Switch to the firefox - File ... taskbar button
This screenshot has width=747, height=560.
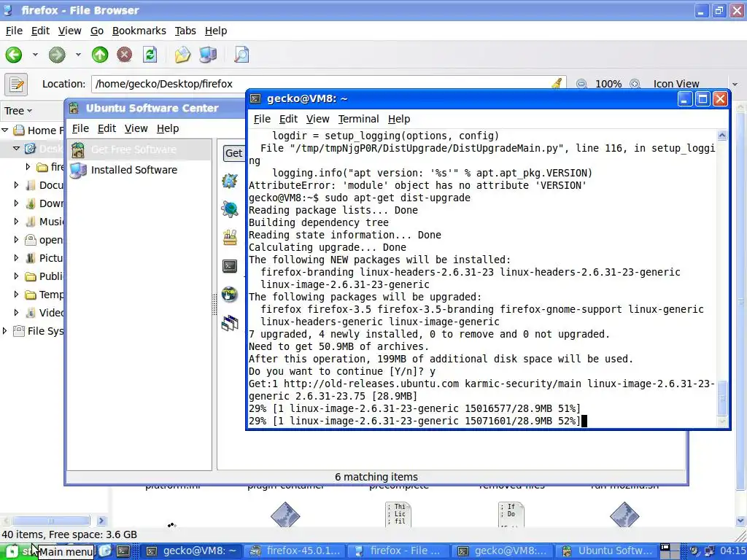click(x=399, y=551)
